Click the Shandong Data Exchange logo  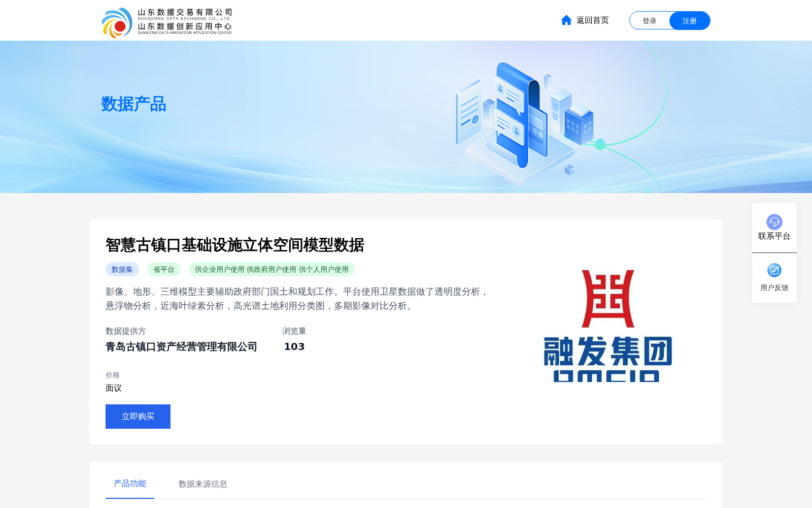pyautogui.click(x=167, y=22)
